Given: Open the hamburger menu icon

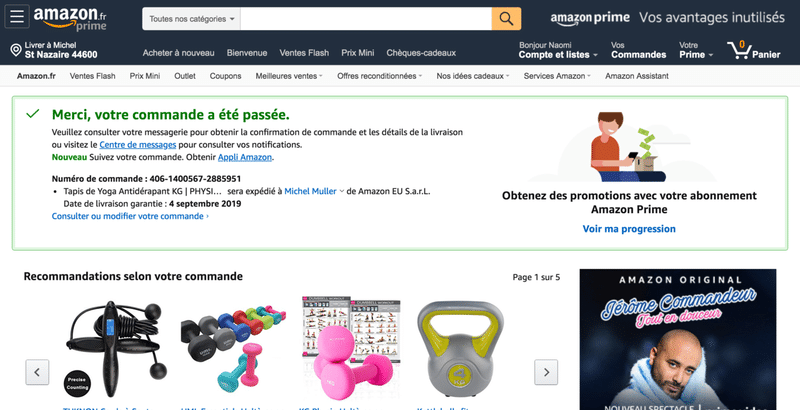Looking at the screenshot, I should (17, 17).
